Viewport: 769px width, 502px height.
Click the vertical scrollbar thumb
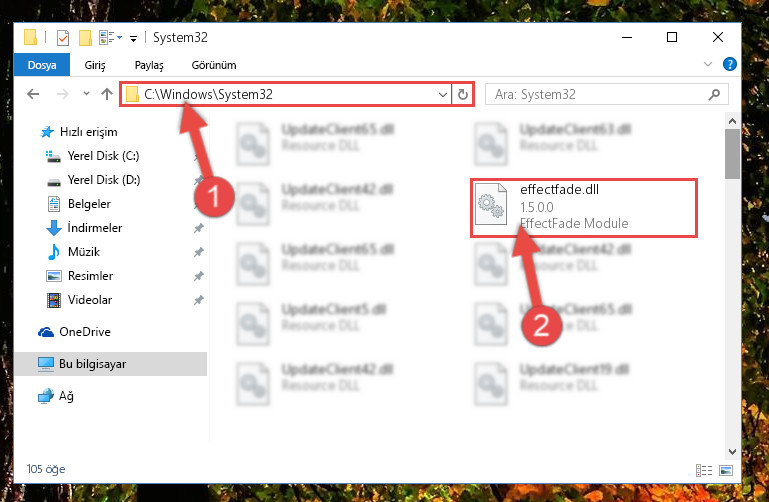click(x=732, y=154)
